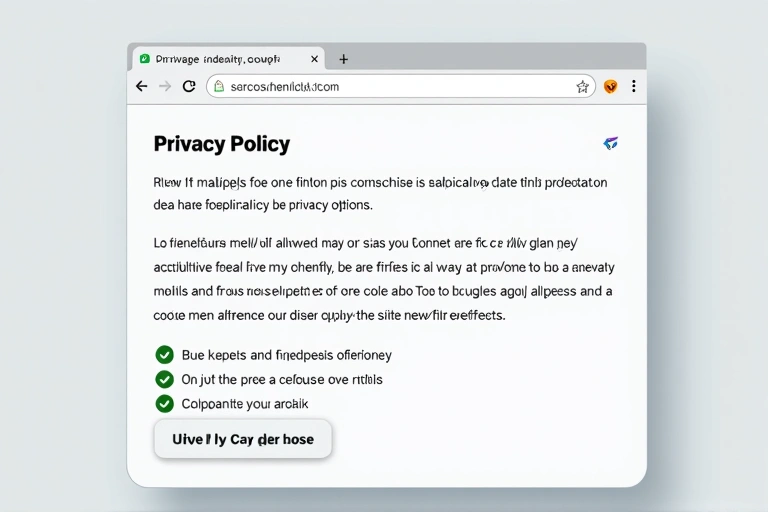This screenshot has height=512, width=768.
Task: Click the Privacy Policy heading
Action: point(222,144)
